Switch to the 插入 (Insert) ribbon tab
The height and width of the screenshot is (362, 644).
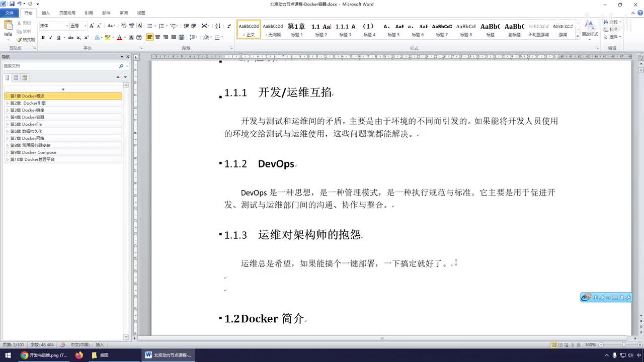point(46,13)
